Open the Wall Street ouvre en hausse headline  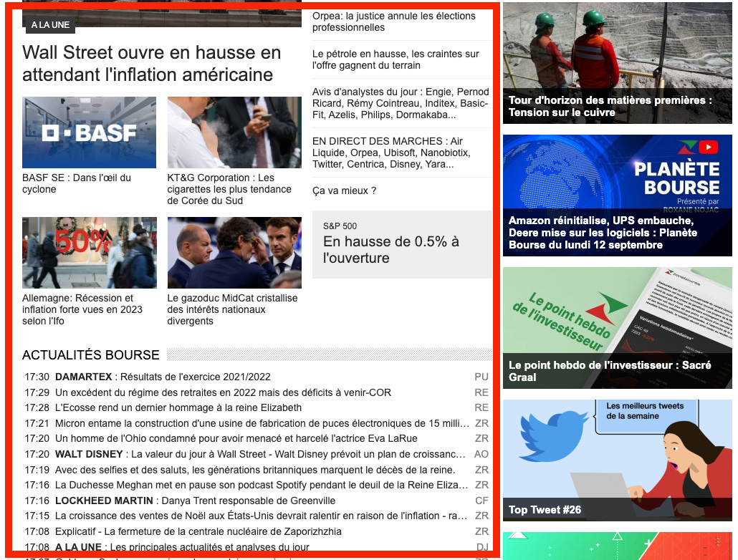coord(152,64)
